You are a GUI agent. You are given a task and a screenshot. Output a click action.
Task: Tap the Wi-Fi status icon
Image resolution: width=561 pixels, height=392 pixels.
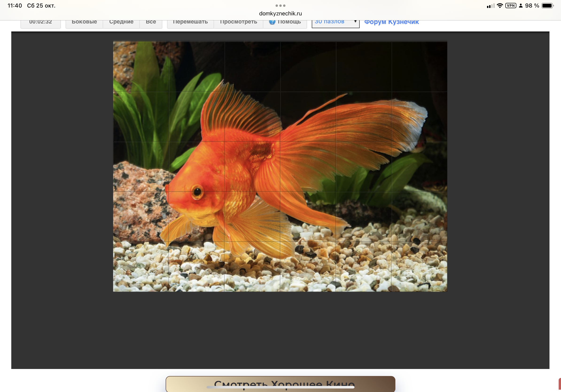pos(500,6)
